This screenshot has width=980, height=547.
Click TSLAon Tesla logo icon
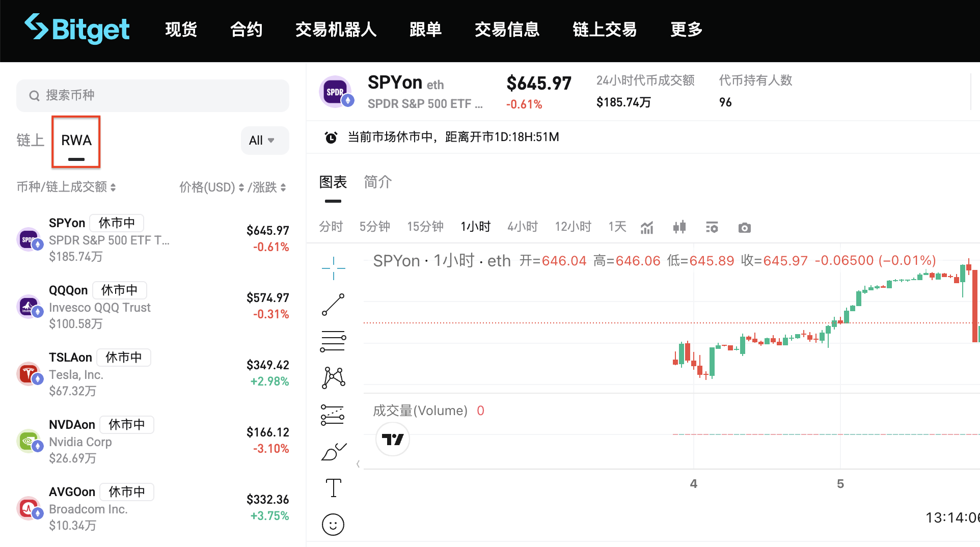tap(29, 374)
